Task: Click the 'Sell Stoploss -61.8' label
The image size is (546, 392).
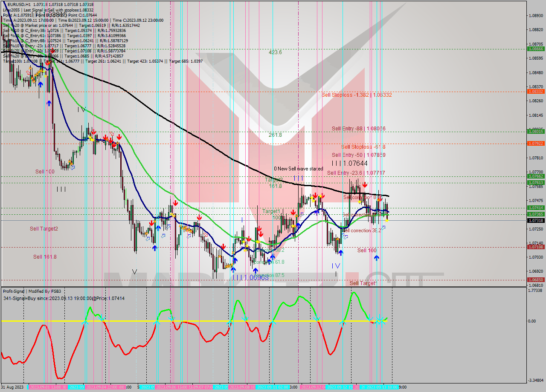Action: [x=363, y=147]
